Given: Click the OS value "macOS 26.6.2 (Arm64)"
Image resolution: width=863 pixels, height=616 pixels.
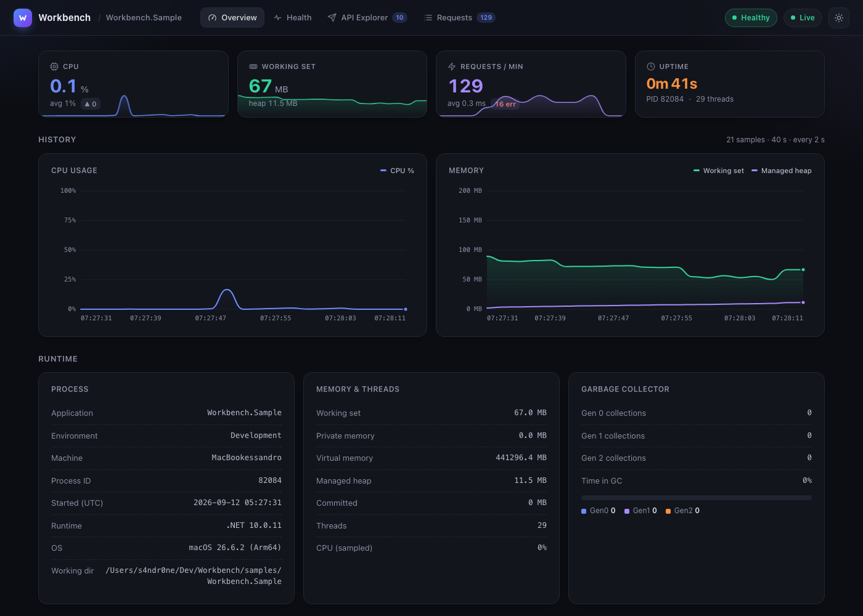Looking at the screenshot, I should coord(235,548).
